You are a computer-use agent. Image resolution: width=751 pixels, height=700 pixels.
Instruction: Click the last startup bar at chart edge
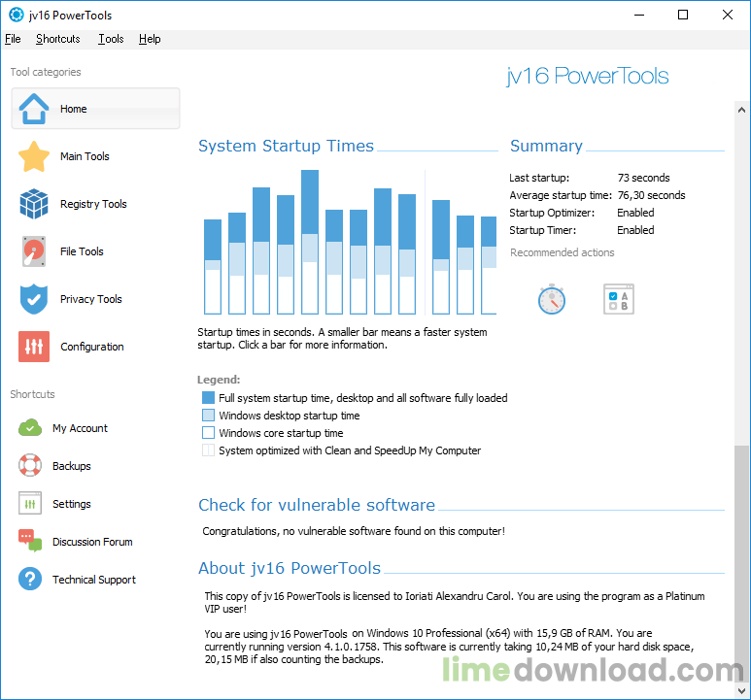[489, 266]
